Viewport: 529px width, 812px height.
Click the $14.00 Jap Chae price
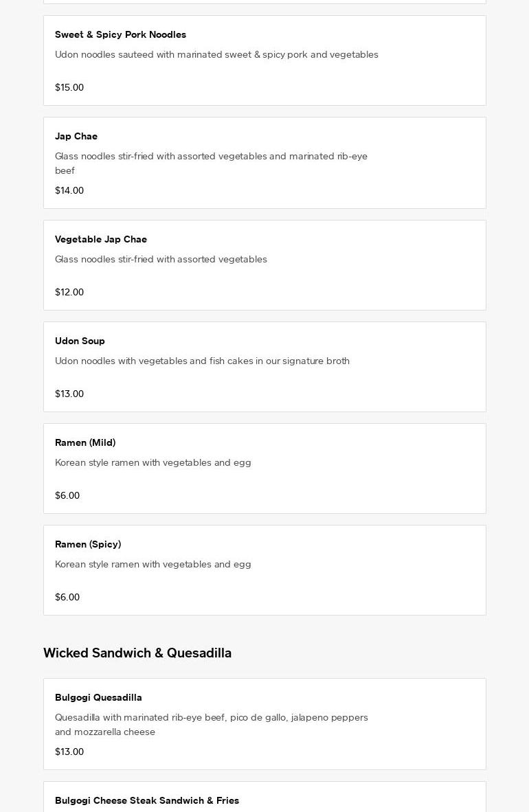[x=69, y=190]
